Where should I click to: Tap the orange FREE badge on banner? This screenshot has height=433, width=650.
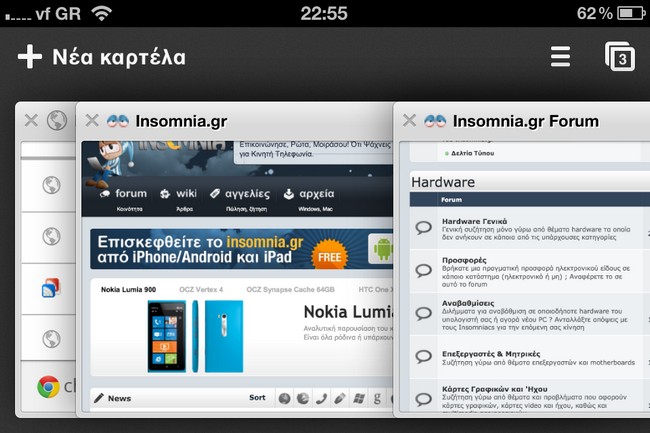(330, 254)
